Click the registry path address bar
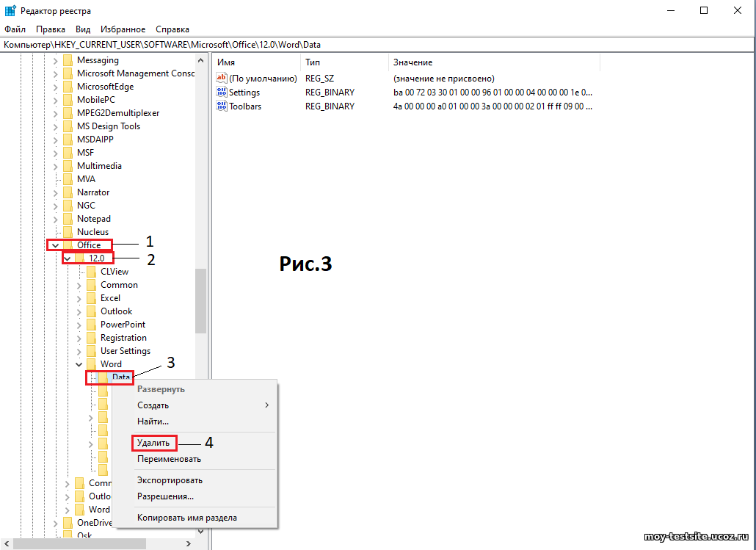Viewport: 756px width, 550px height. (367, 45)
